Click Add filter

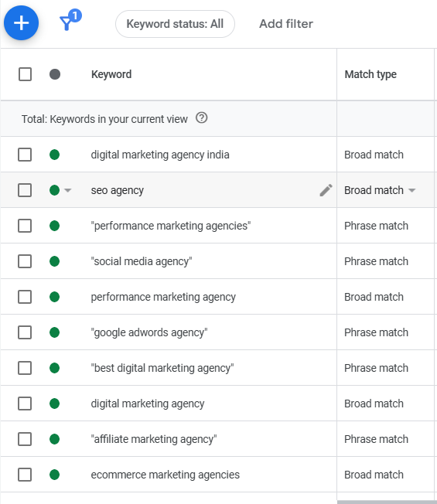coord(286,24)
